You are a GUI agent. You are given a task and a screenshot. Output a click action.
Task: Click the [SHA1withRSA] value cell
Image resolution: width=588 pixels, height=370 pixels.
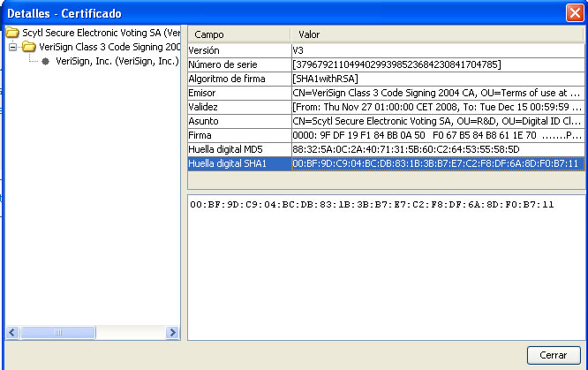pos(438,79)
